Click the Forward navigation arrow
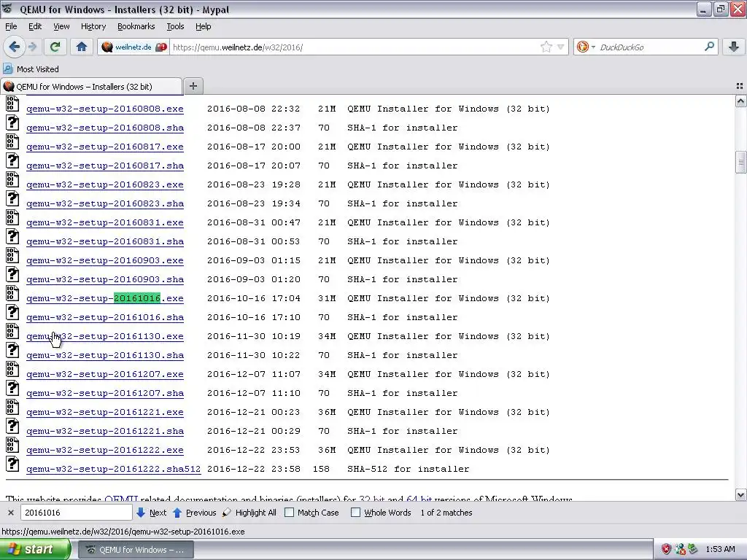 pos(32,47)
